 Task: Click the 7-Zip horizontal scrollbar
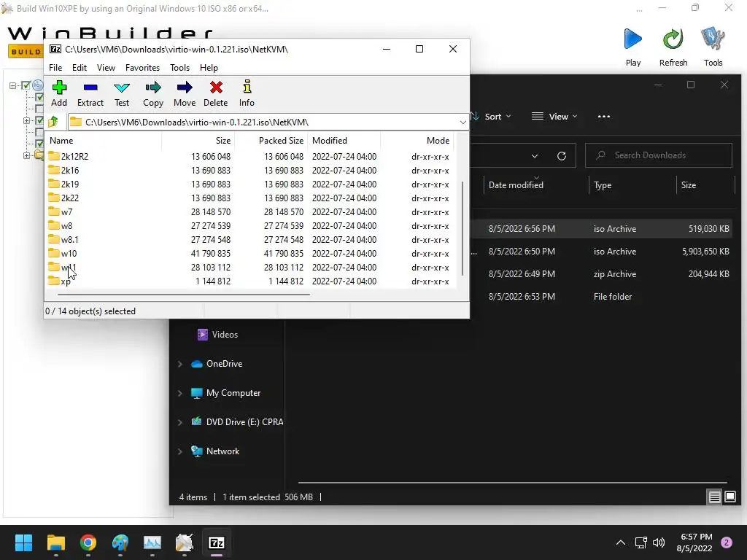[x=183, y=295]
